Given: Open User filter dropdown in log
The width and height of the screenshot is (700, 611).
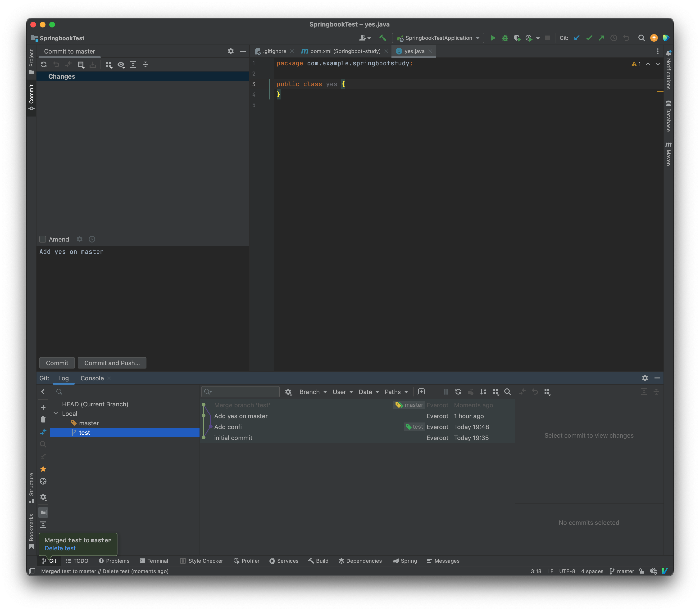Looking at the screenshot, I should coord(342,392).
